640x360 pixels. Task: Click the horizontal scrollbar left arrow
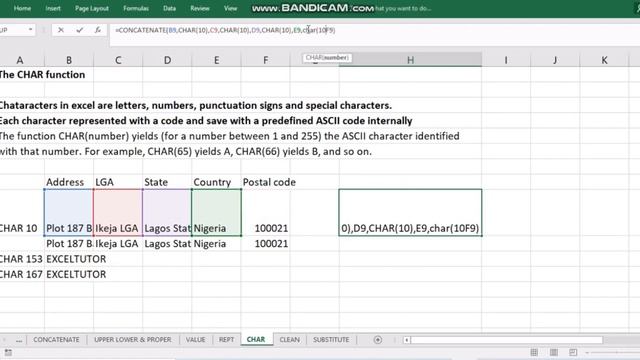407,340
